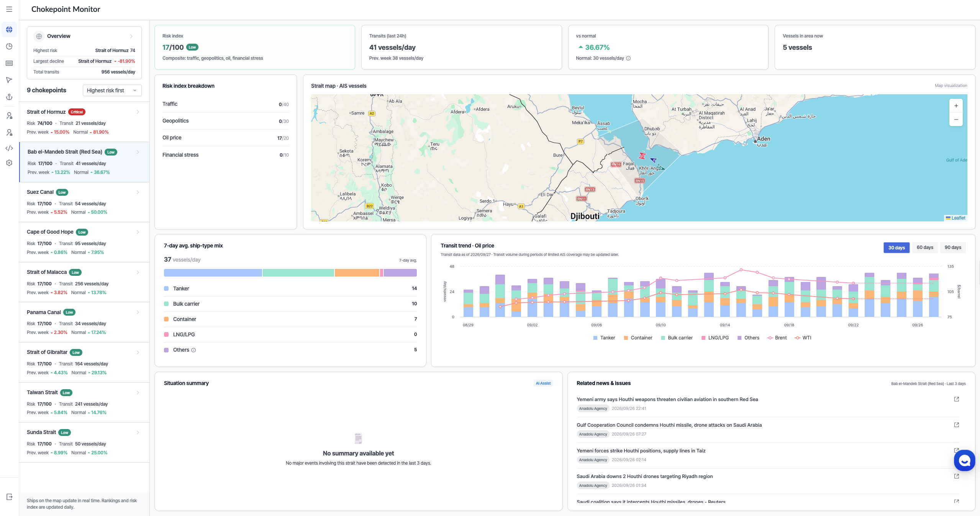The height and width of the screenshot is (516, 980).
Task: Expand the Taiwan Strait chevron
Action: pos(138,393)
